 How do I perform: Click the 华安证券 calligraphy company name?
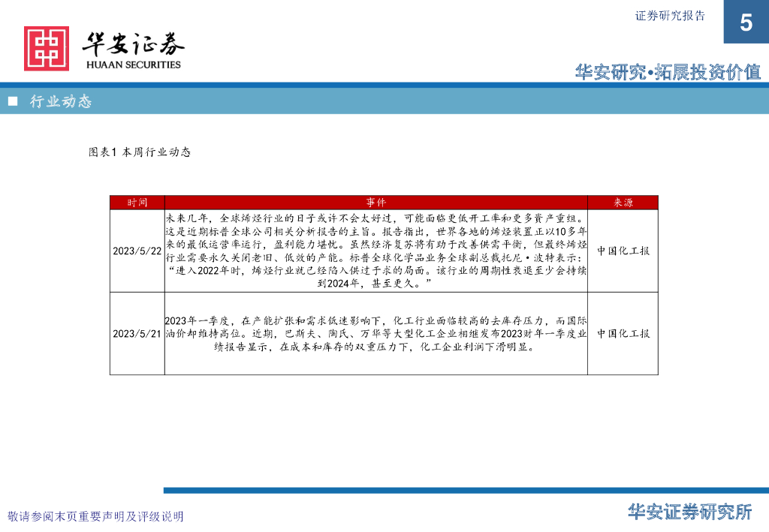pyautogui.click(x=134, y=44)
